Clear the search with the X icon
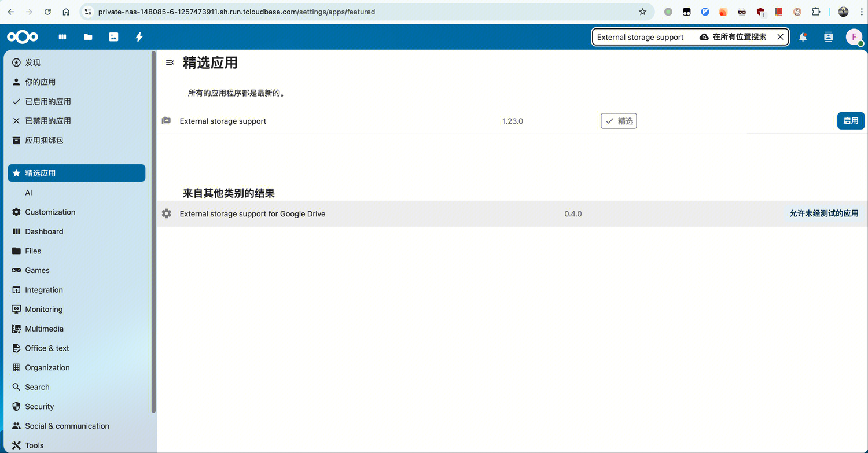 point(780,37)
